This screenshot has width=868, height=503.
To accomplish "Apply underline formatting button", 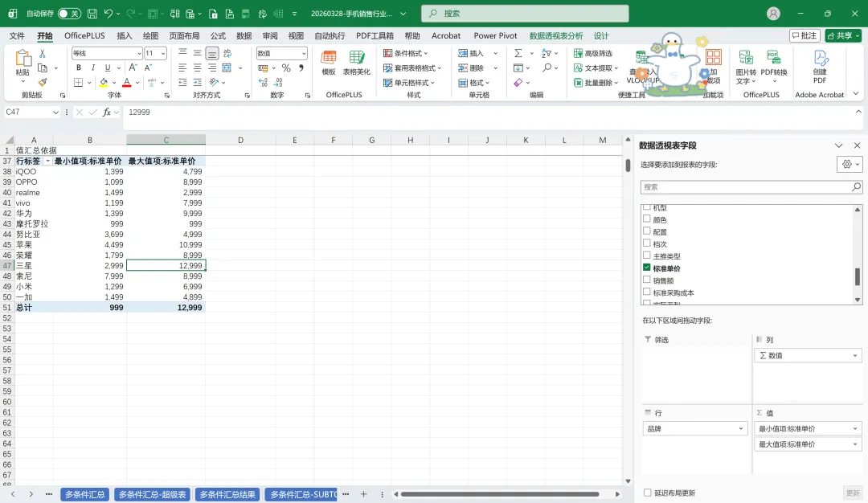I will click(x=108, y=67).
